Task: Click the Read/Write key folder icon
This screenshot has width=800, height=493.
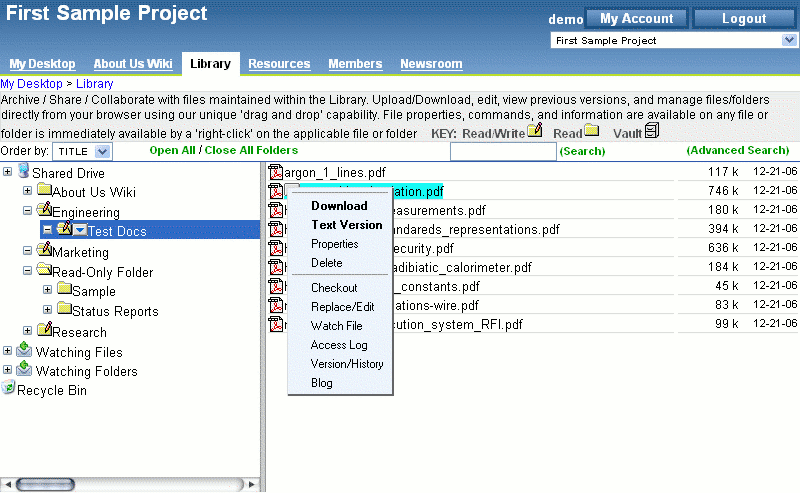Action: [x=535, y=131]
